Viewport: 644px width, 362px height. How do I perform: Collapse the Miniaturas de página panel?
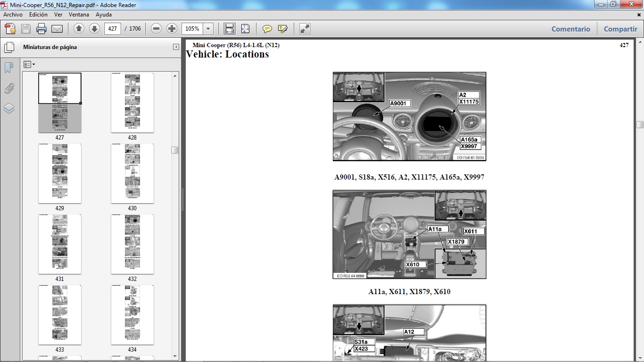[x=176, y=47]
